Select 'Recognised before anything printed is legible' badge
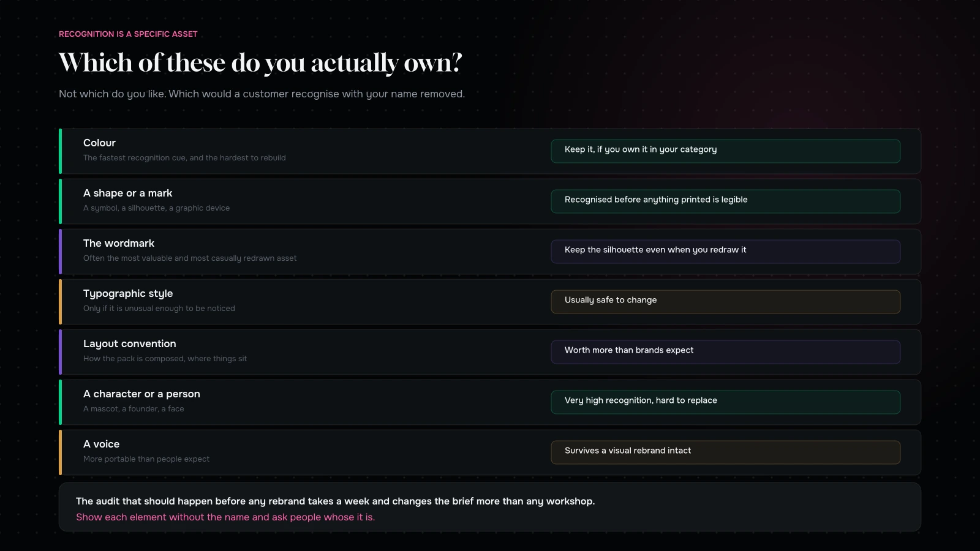The height and width of the screenshot is (551, 980). [x=725, y=201]
